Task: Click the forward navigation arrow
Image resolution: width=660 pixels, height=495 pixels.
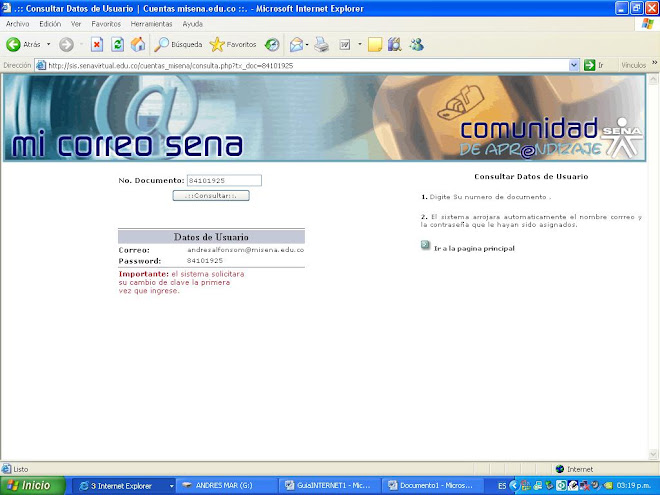Action: point(66,44)
